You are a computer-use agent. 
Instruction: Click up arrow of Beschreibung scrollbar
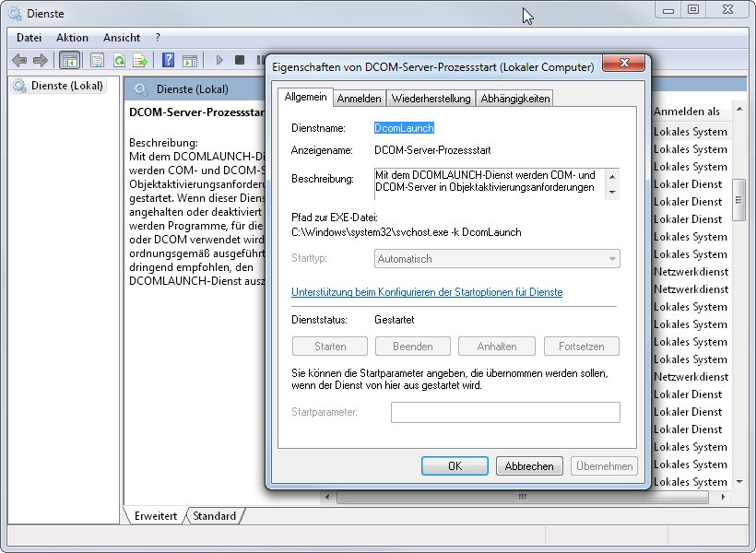(x=612, y=176)
